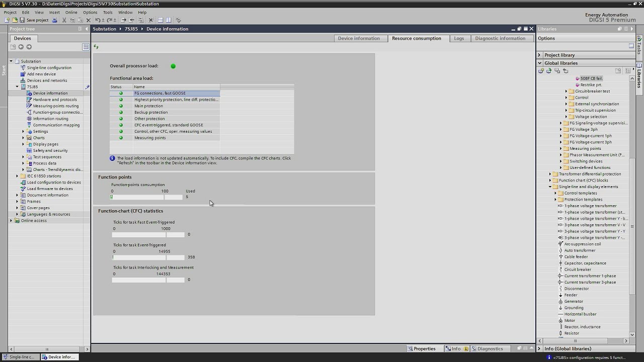Expand the IEC 61850 stations node
The height and width of the screenshot is (362, 644).
click(17, 176)
